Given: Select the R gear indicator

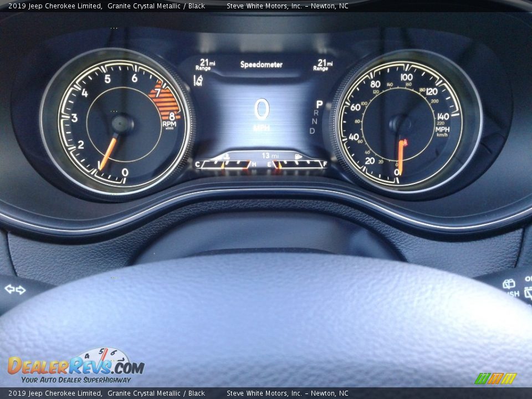Looking at the screenshot, I should (316, 113).
